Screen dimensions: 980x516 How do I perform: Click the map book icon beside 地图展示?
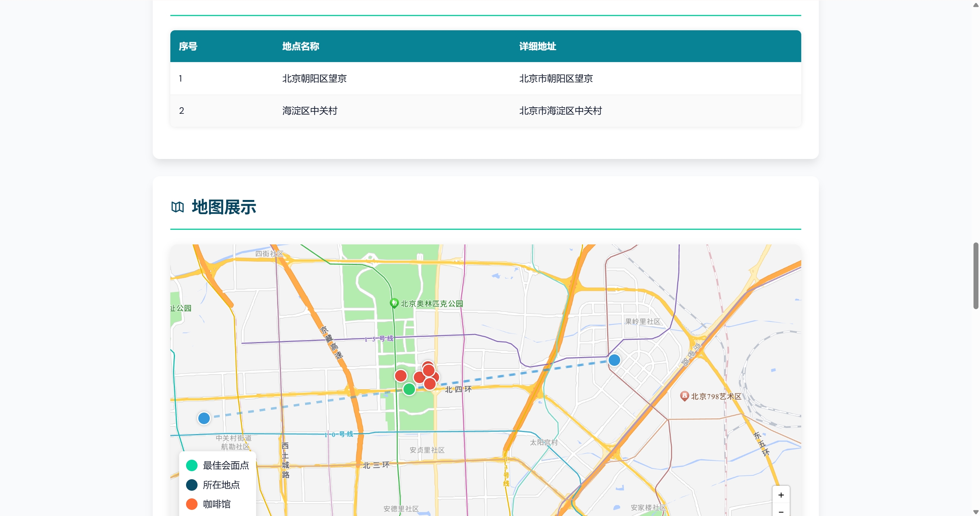tap(177, 207)
